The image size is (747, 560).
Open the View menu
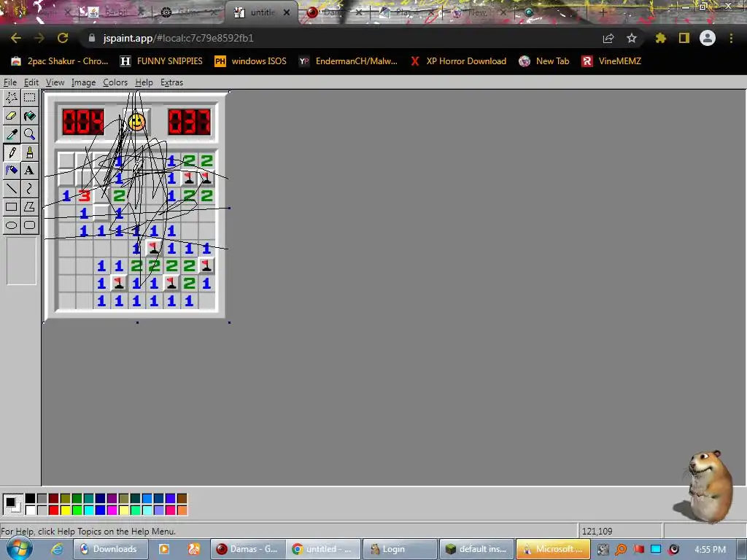(55, 82)
